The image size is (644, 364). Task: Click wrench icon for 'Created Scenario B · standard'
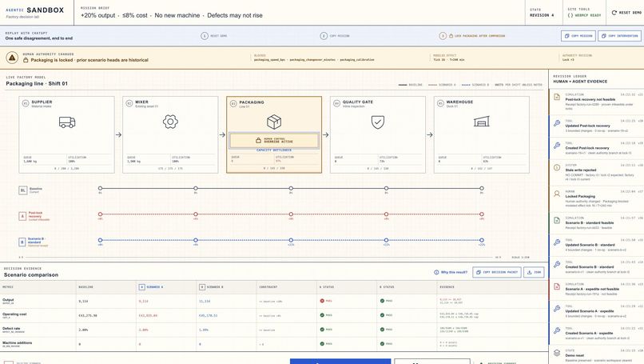click(x=557, y=265)
